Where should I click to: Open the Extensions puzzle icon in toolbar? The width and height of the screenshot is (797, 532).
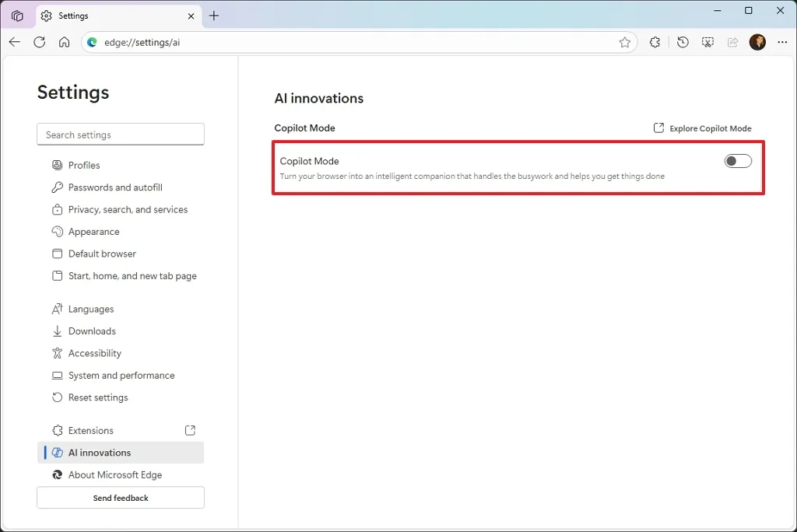(x=655, y=42)
